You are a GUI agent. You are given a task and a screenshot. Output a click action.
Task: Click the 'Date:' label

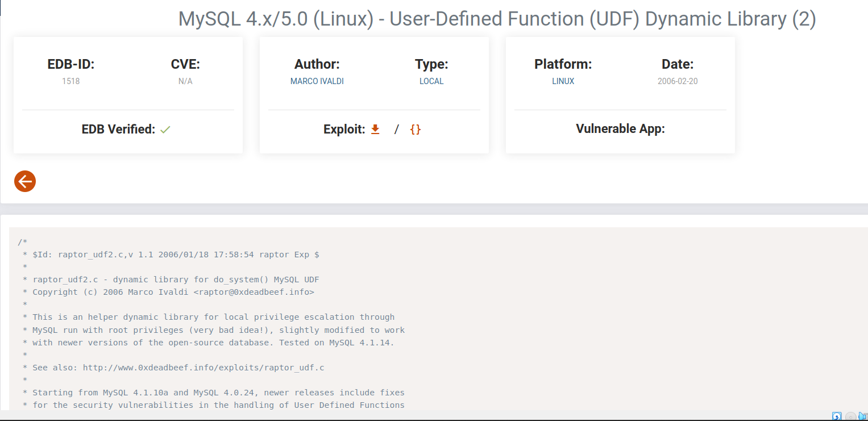[x=678, y=64]
